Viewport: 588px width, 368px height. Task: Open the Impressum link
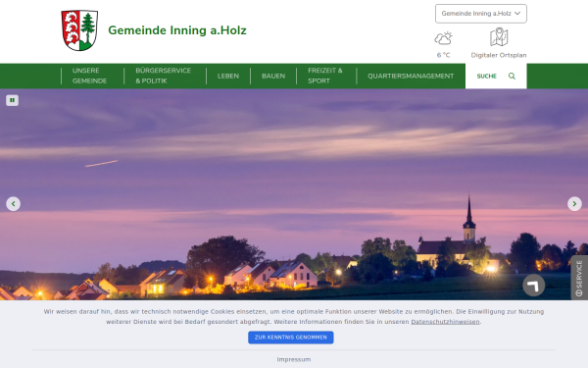pyautogui.click(x=294, y=359)
